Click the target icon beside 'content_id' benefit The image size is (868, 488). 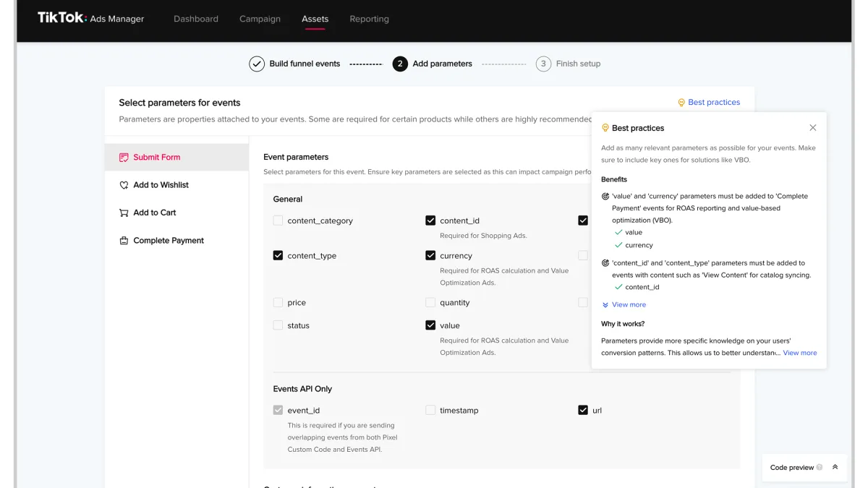(x=605, y=263)
